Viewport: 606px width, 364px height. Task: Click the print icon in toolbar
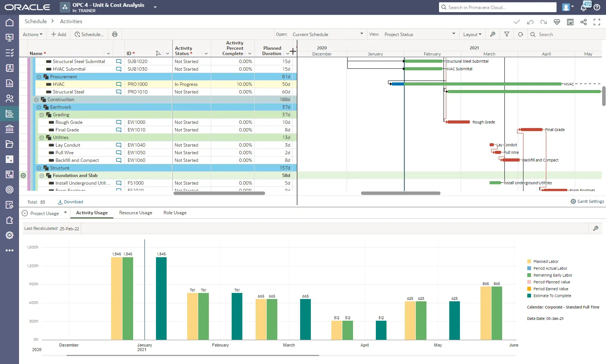pyautogui.click(x=115, y=34)
